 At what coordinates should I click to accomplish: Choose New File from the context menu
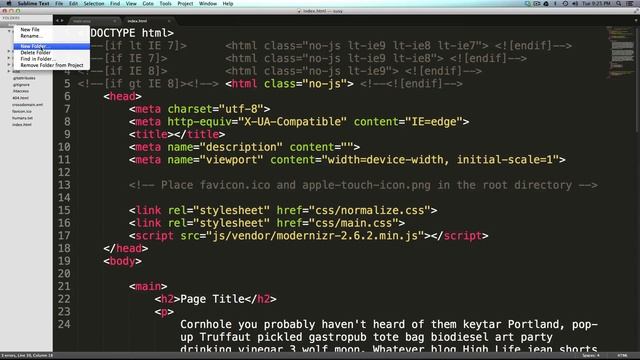pyautogui.click(x=51, y=29)
